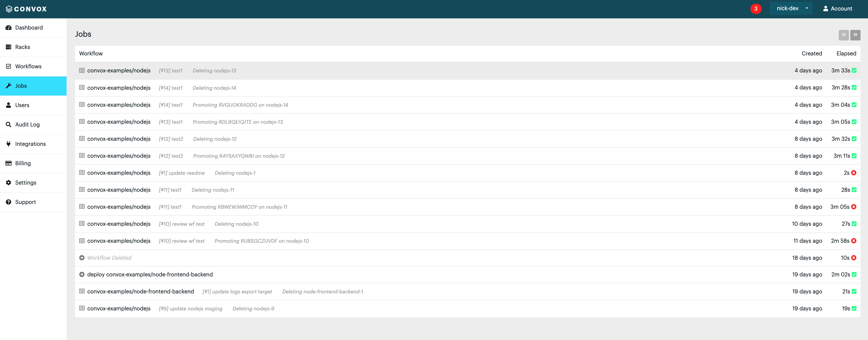Click the Audit Log magnifier icon
This screenshot has height=340, width=868.
point(8,125)
